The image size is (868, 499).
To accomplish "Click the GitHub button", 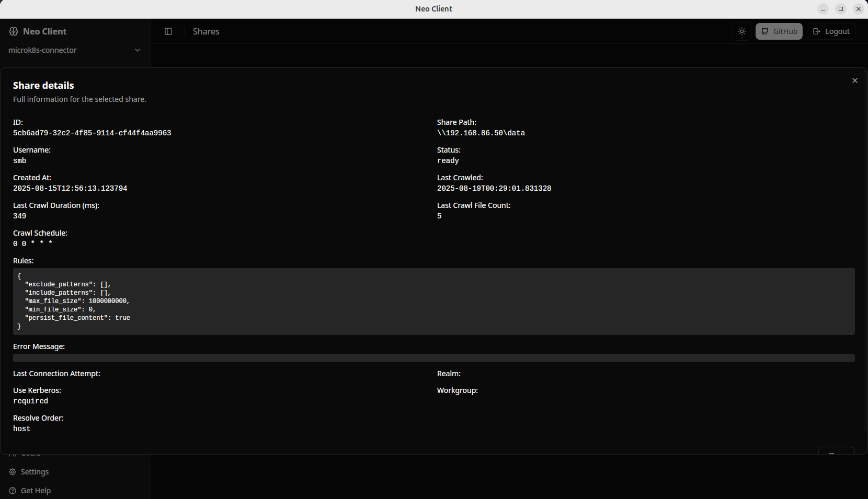I will pyautogui.click(x=779, y=31).
